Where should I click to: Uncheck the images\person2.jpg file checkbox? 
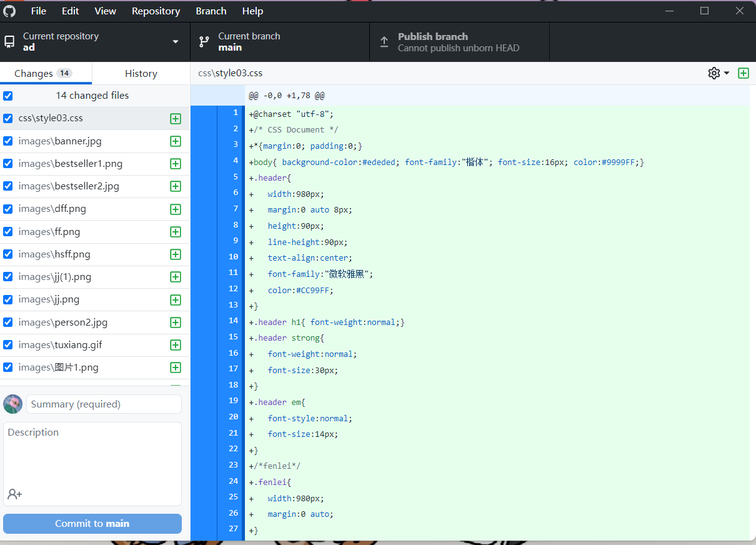(x=7, y=322)
